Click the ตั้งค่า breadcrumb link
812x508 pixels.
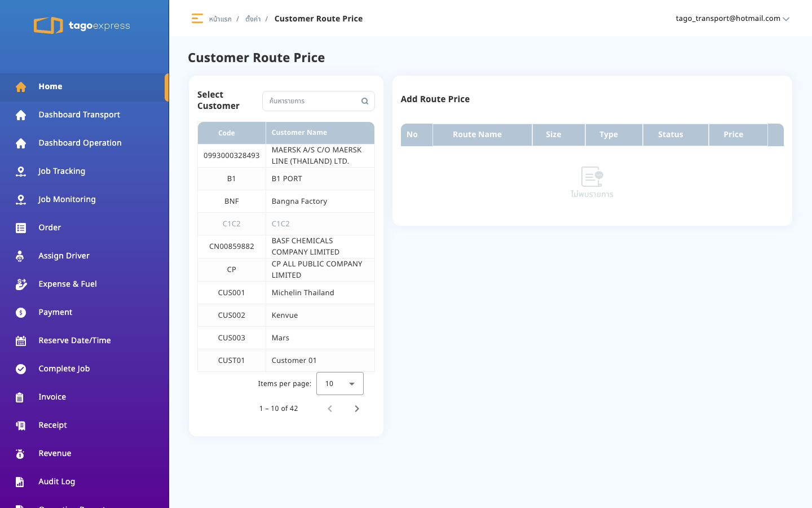(x=253, y=19)
